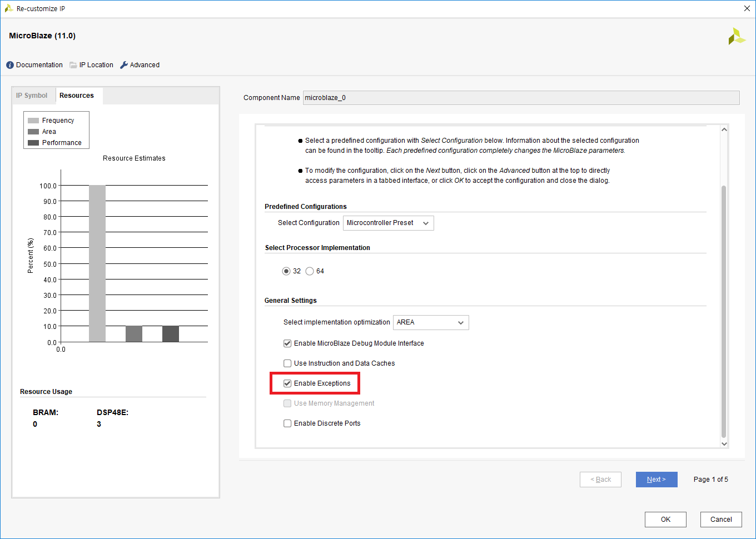Click the Area legend swatch

point(33,132)
